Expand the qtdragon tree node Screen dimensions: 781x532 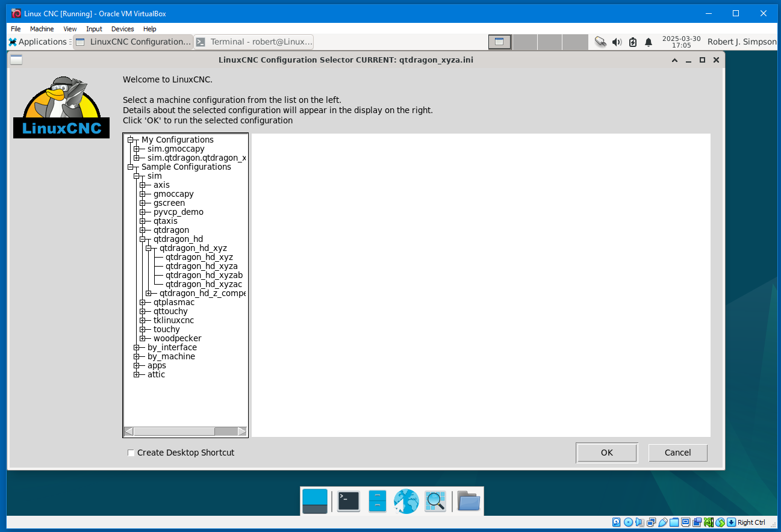tap(143, 230)
